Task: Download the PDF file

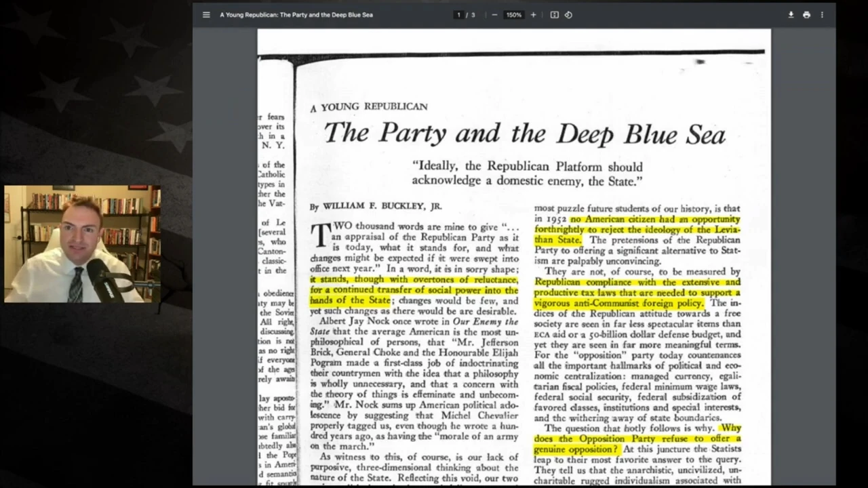Action: point(791,15)
